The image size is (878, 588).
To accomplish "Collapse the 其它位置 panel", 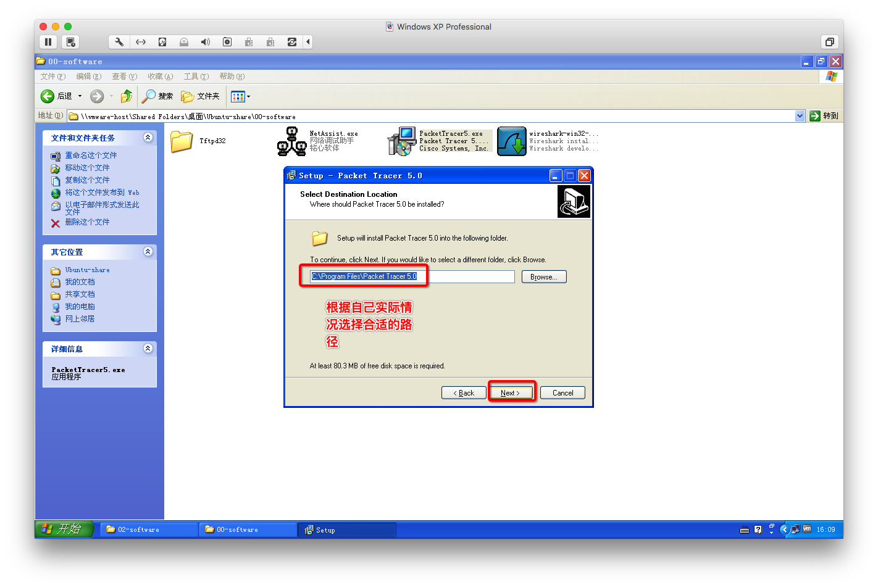I will coord(148,251).
